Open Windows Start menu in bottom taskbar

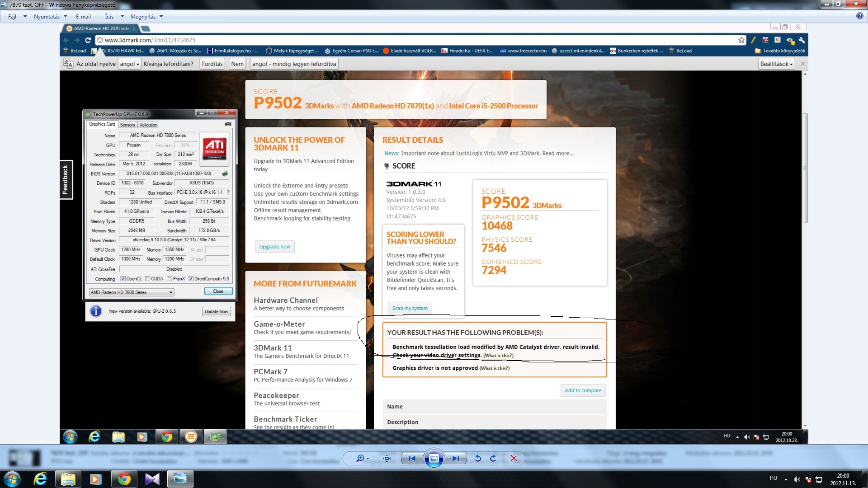coord(12,479)
